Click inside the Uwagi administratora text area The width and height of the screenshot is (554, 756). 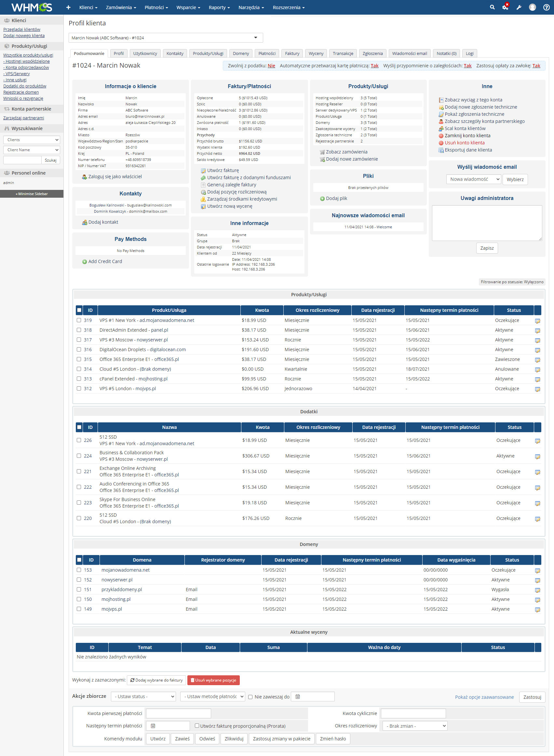click(x=487, y=223)
